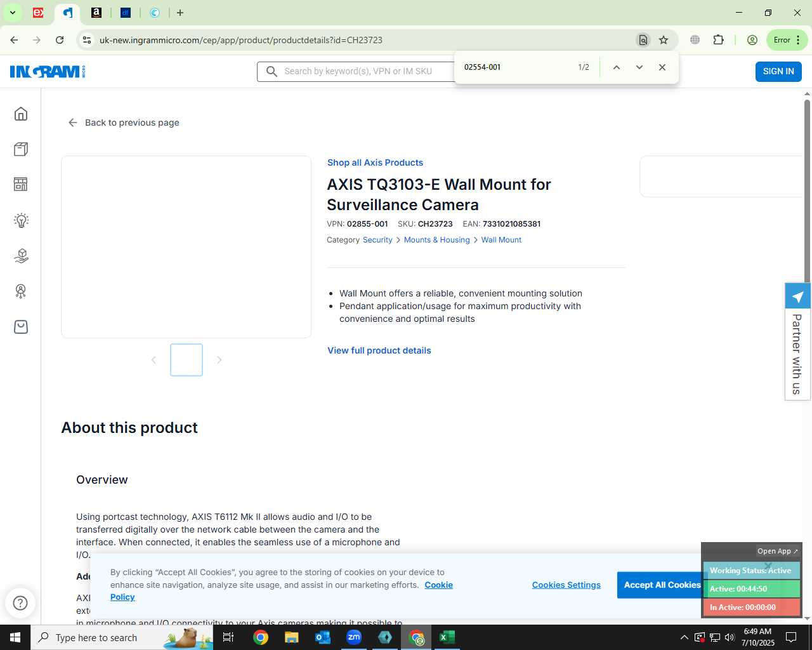This screenshot has width=812, height=650.
Task: Open Task View on taskbar
Action: (229, 637)
